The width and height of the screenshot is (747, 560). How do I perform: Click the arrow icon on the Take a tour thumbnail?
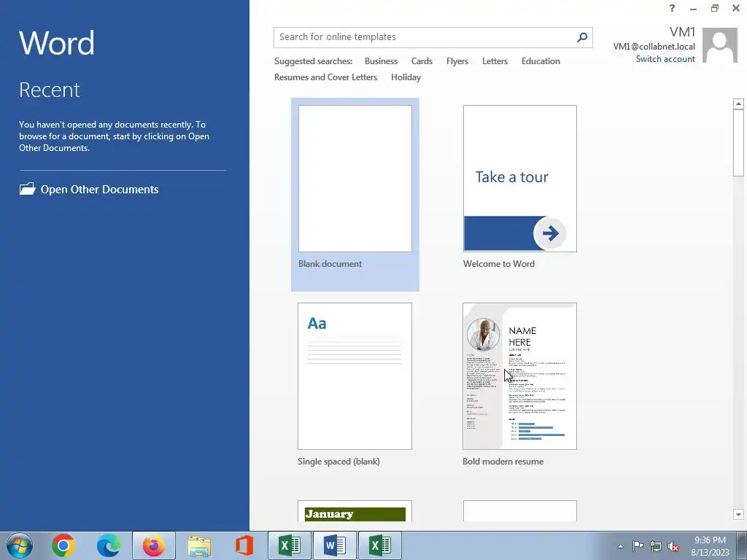tap(550, 233)
